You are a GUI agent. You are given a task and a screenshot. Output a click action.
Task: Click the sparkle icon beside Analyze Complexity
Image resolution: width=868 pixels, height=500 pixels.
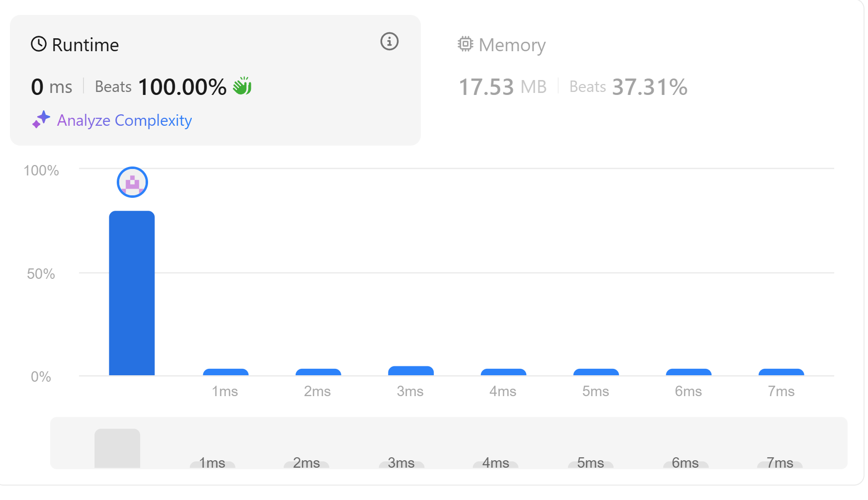tap(41, 119)
